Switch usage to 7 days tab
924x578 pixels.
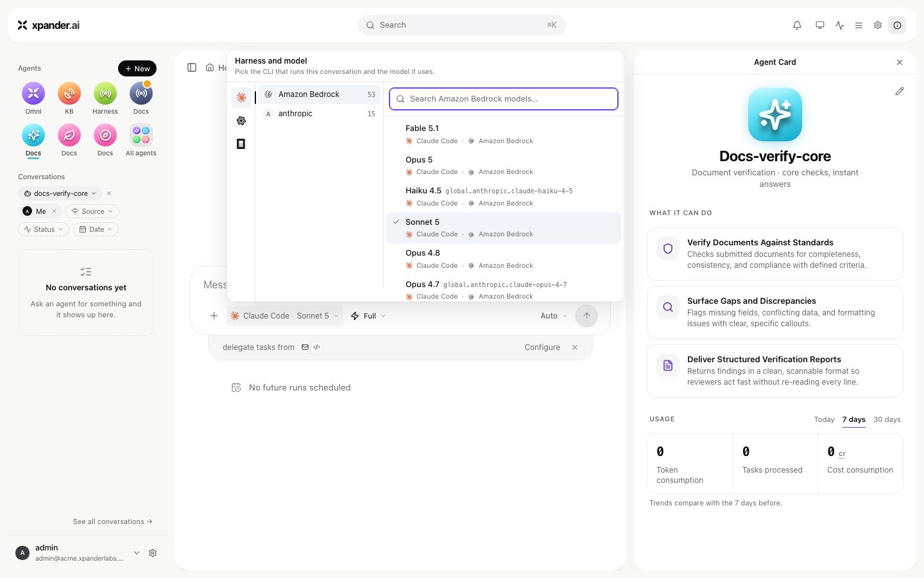click(854, 419)
